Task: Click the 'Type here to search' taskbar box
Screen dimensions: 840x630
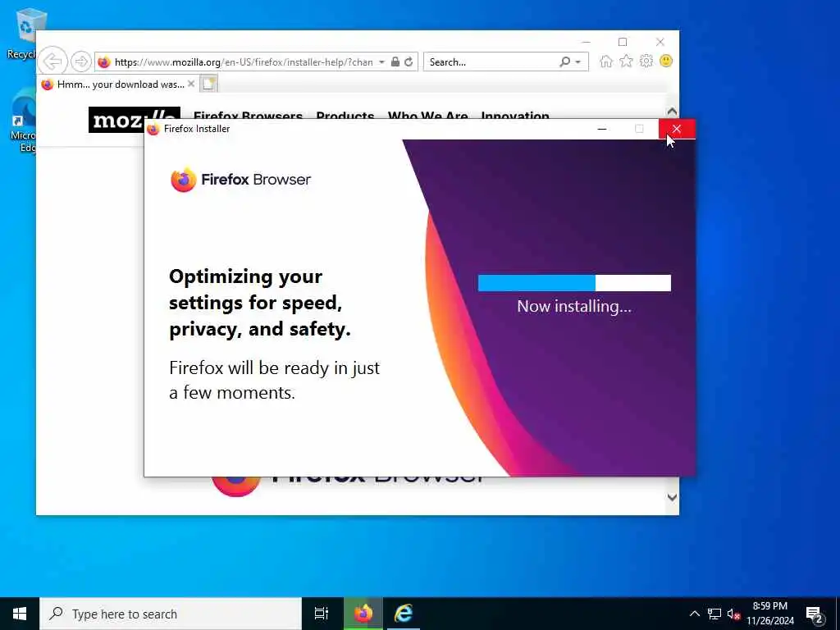Action: pyautogui.click(x=171, y=614)
